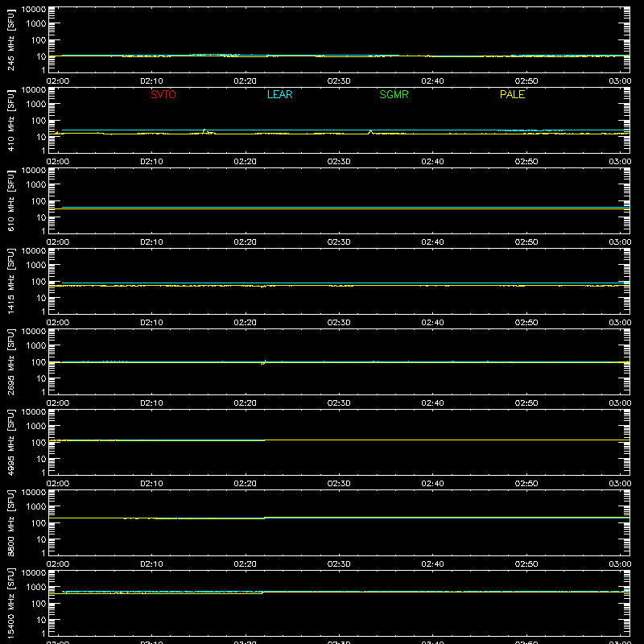Select the 15400 MHz [SFU] axis label
644x644 pixels.
tap(10, 603)
